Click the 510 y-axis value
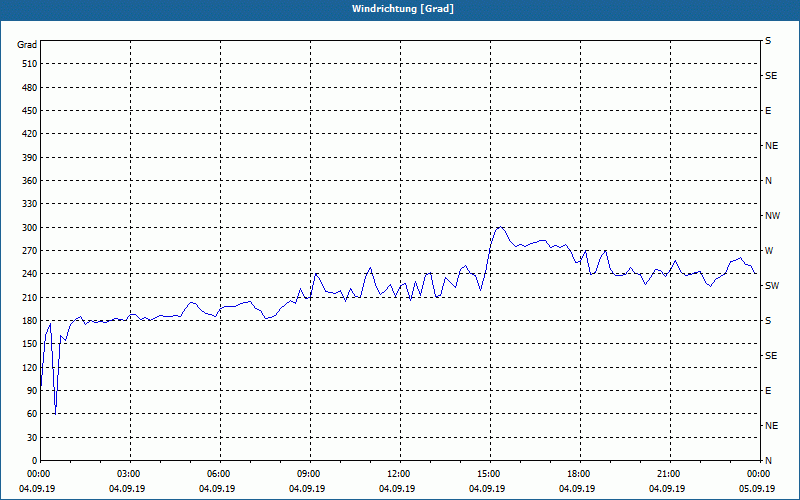 [30, 64]
